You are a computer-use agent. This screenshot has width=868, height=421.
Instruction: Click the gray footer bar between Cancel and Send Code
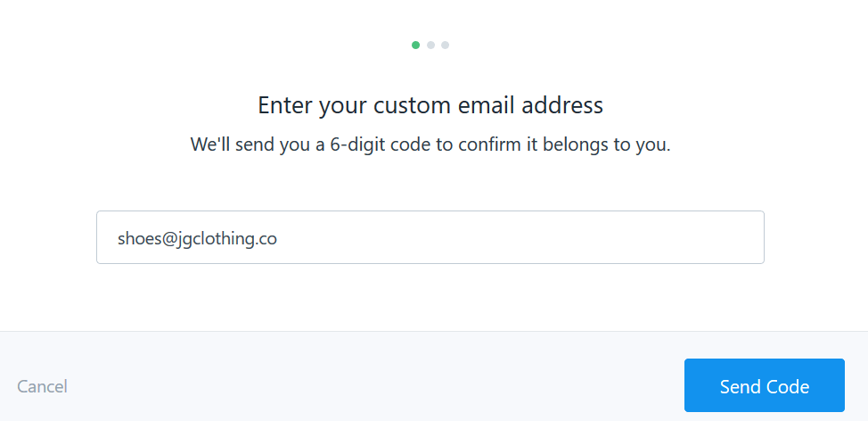(374, 386)
